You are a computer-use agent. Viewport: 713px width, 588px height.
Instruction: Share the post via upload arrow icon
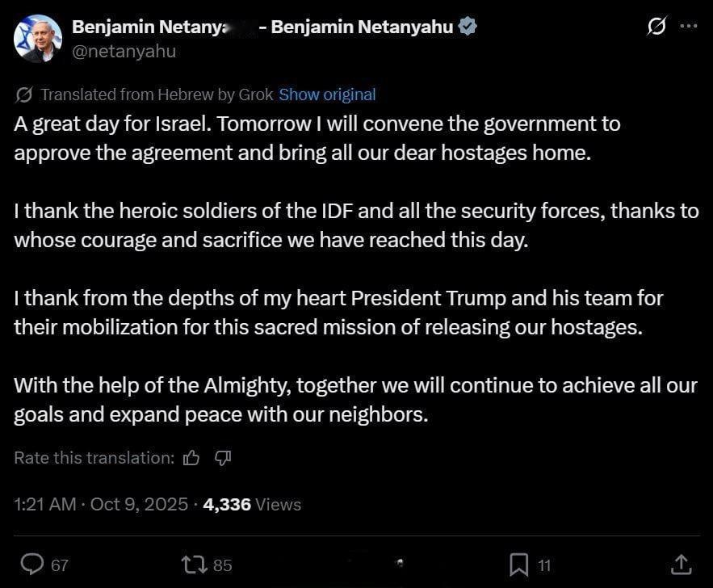681,564
